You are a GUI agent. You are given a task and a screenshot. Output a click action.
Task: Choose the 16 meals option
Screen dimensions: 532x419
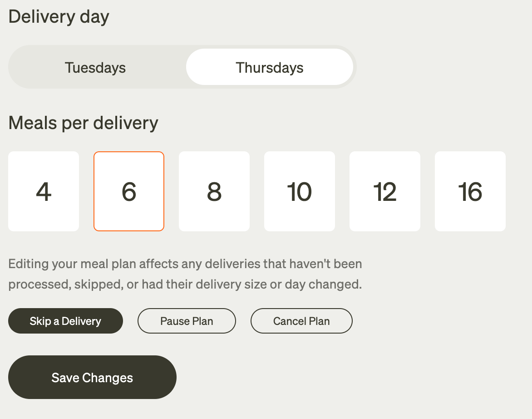click(x=470, y=191)
